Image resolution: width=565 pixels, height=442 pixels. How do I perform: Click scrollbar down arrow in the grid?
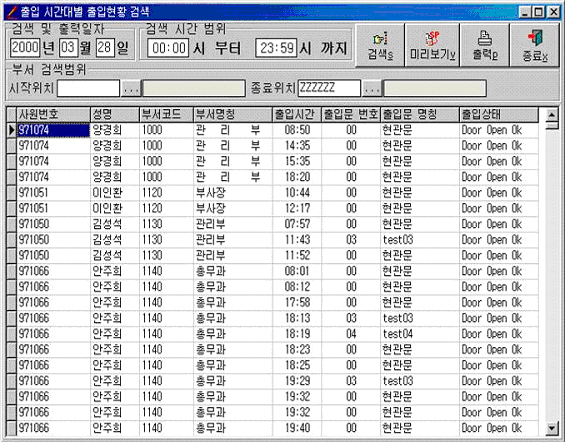coord(552,429)
